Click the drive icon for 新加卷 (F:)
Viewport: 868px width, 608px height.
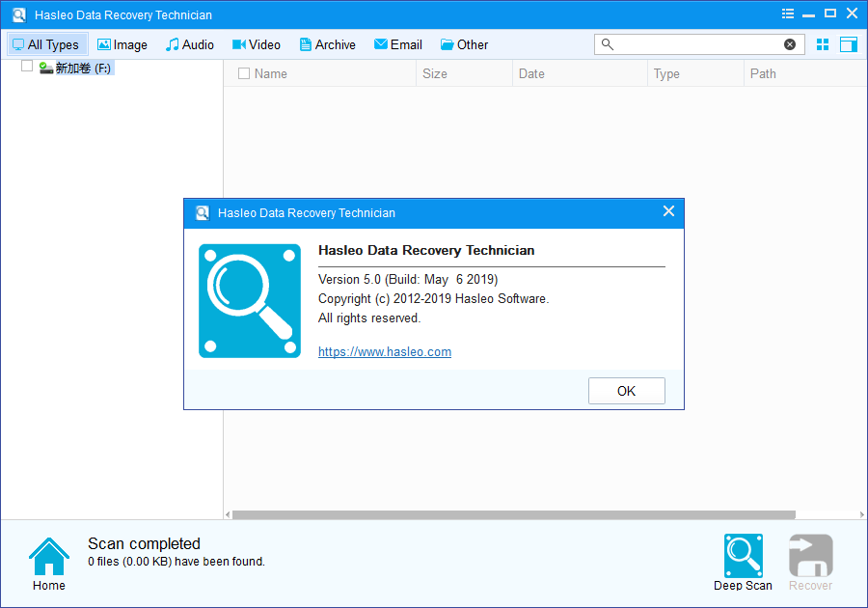pyautogui.click(x=46, y=69)
